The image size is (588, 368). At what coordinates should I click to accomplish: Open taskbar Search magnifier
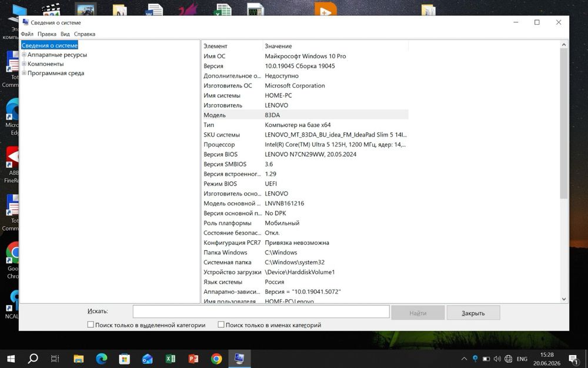33,359
